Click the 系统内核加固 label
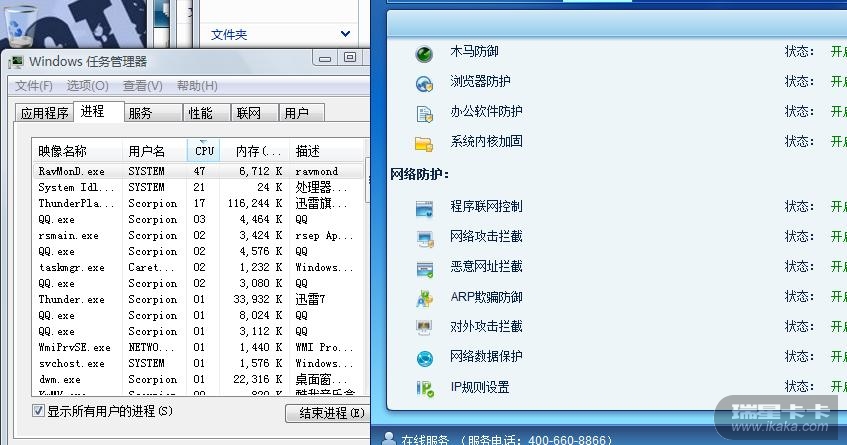The width and height of the screenshot is (847, 445). [x=486, y=141]
